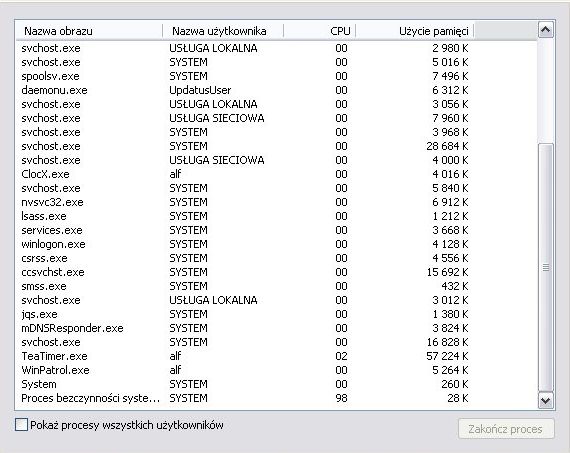Sort processes by CPU column header
The width and height of the screenshot is (570, 453).
tap(319, 31)
